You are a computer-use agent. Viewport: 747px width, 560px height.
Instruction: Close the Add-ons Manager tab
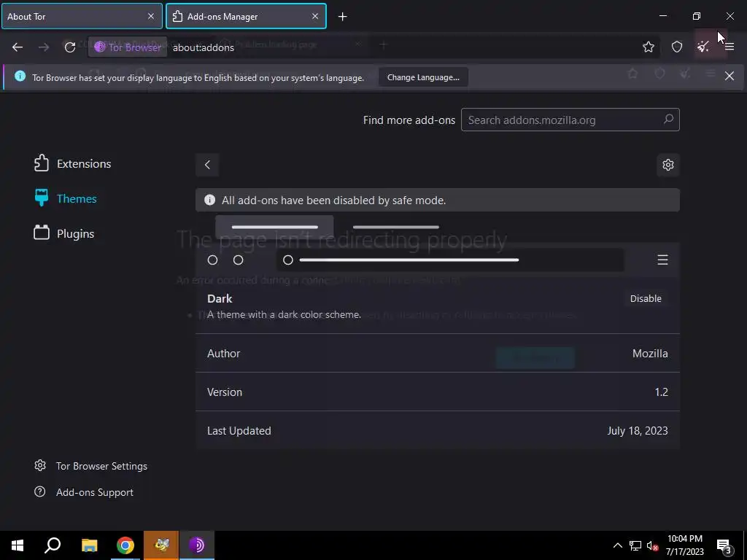click(x=315, y=16)
